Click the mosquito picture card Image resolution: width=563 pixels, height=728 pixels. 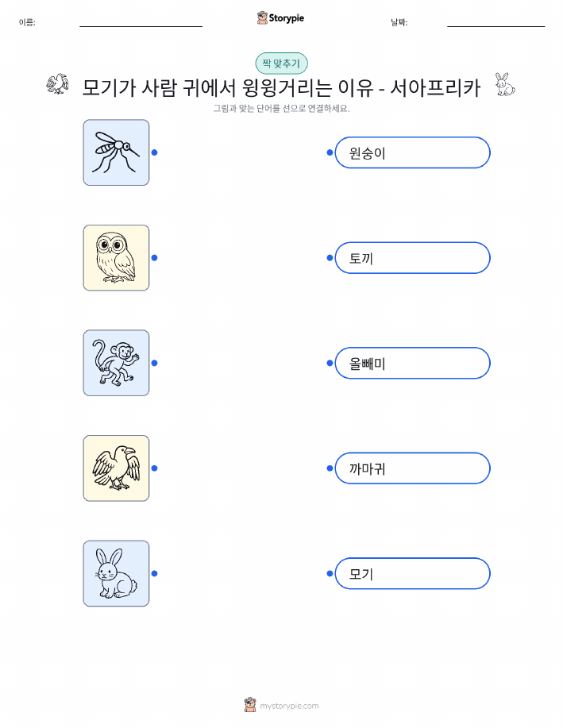coord(116,152)
